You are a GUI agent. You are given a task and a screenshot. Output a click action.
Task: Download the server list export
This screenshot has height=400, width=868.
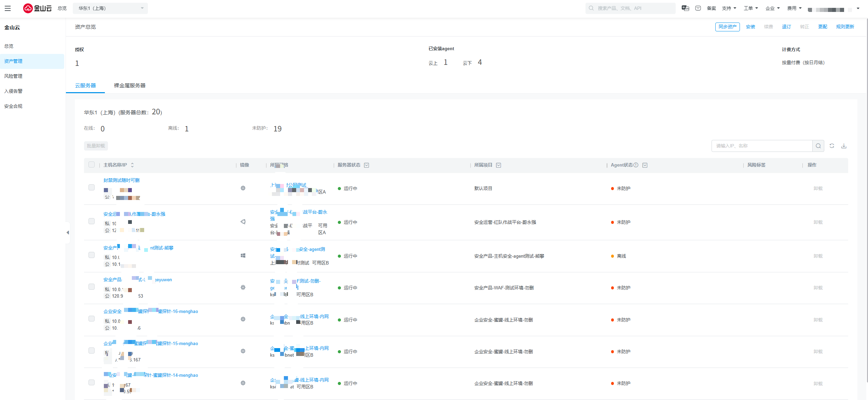point(844,146)
